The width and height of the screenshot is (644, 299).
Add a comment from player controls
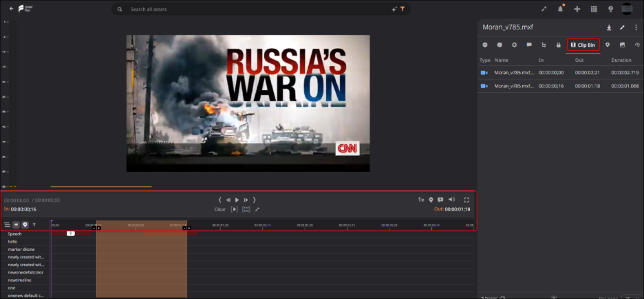pyautogui.click(x=440, y=200)
